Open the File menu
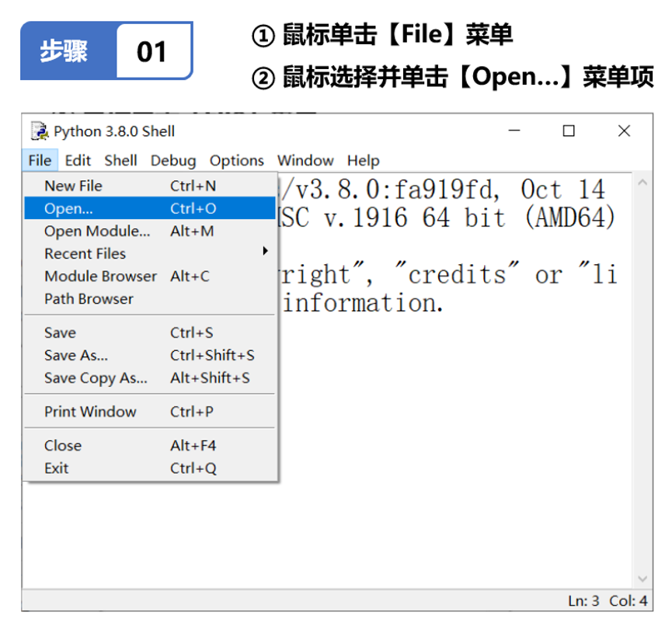 40,161
